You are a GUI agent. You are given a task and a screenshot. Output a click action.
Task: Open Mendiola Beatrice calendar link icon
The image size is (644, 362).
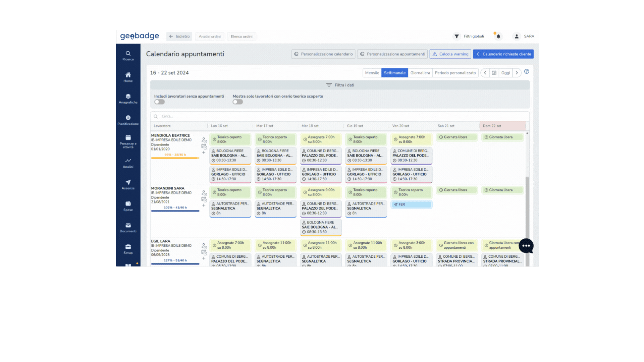point(204,146)
